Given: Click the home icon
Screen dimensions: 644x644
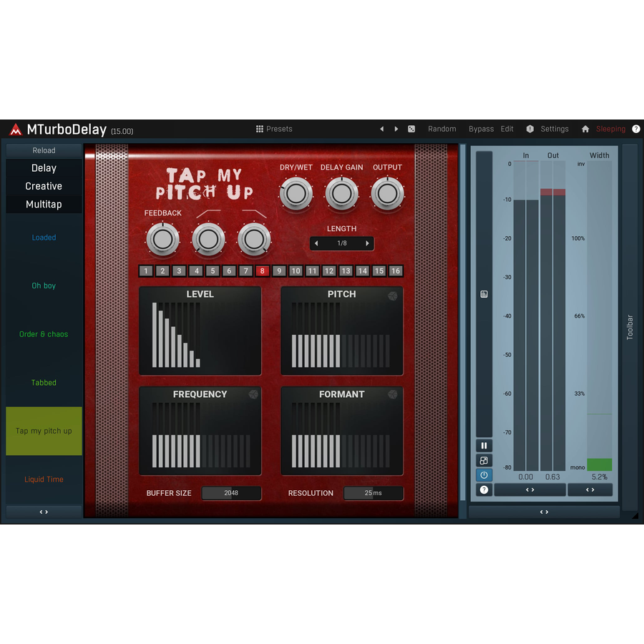Looking at the screenshot, I should pyautogui.click(x=585, y=129).
